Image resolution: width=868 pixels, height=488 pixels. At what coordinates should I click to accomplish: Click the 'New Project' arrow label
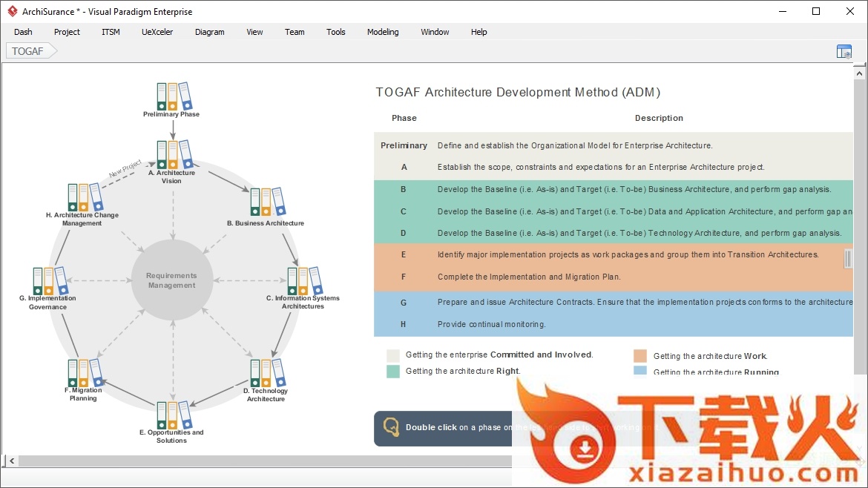125,168
